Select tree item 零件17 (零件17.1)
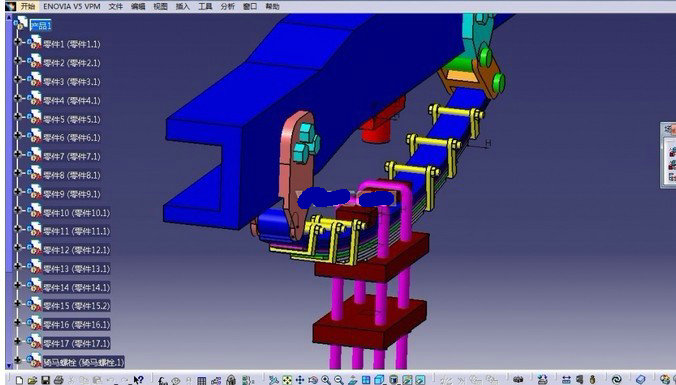 (x=76, y=344)
